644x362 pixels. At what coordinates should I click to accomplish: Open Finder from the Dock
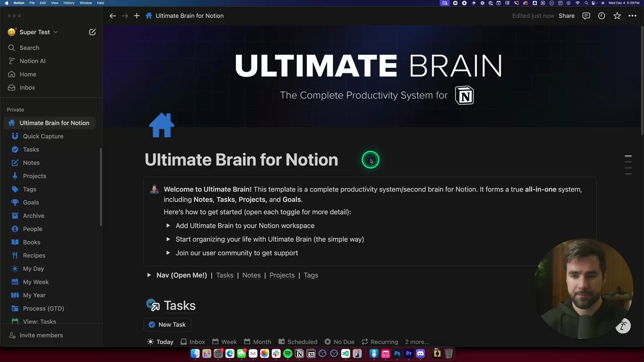[195, 354]
